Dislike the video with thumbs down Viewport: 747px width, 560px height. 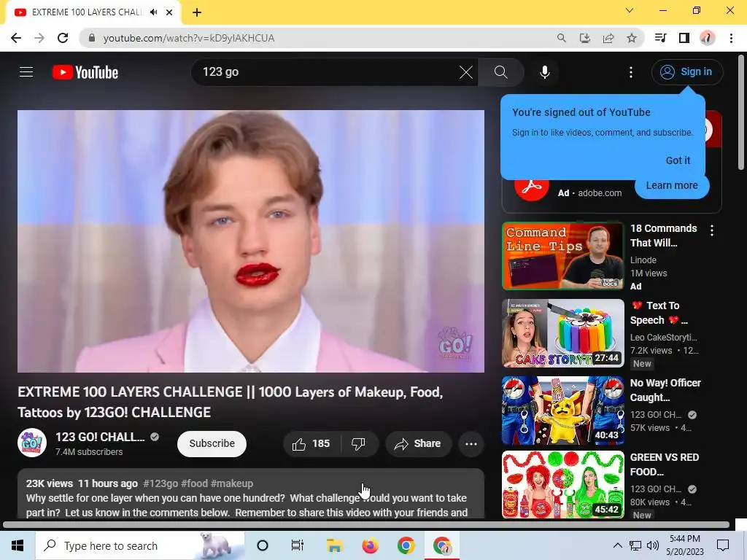pyautogui.click(x=359, y=444)
